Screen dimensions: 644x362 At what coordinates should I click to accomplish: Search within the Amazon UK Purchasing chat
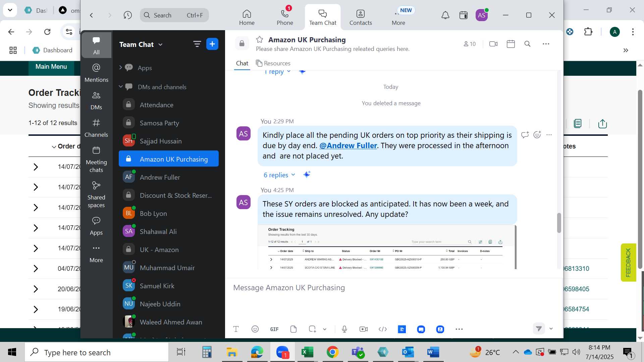(527, 44)
